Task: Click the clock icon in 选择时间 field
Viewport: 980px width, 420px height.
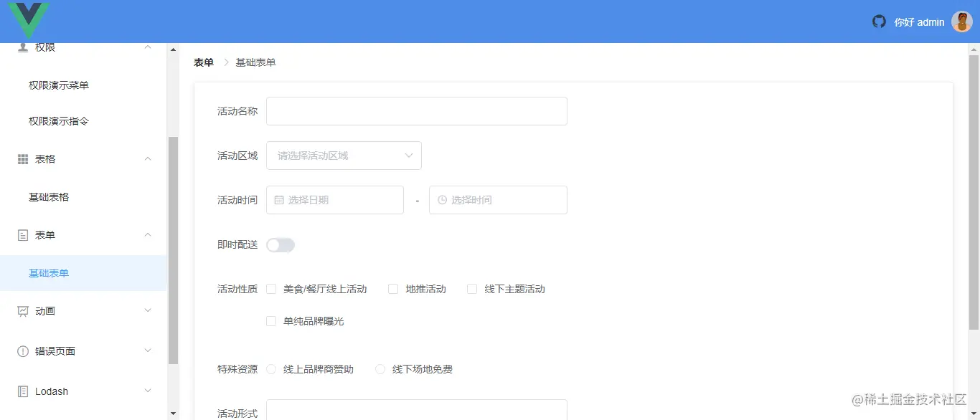Action: (x=443, y=199)
